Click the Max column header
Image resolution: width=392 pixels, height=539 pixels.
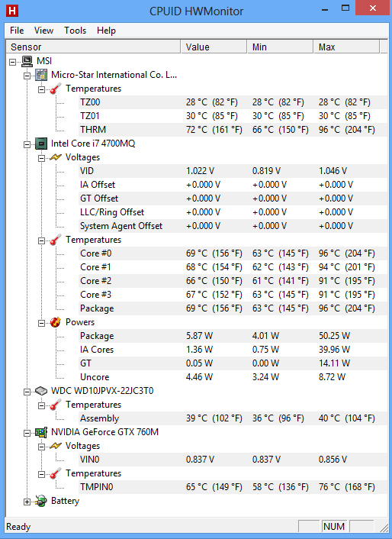click(346, 47)
